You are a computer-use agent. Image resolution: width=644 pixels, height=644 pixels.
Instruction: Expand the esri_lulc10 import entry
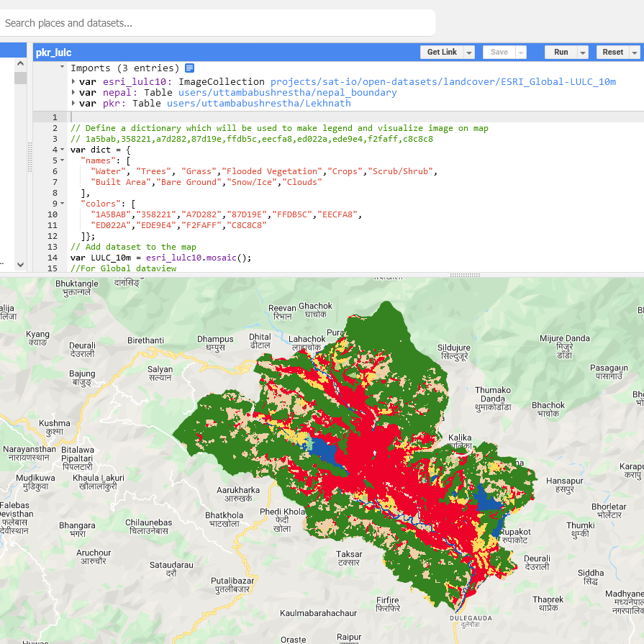[73, 82]
